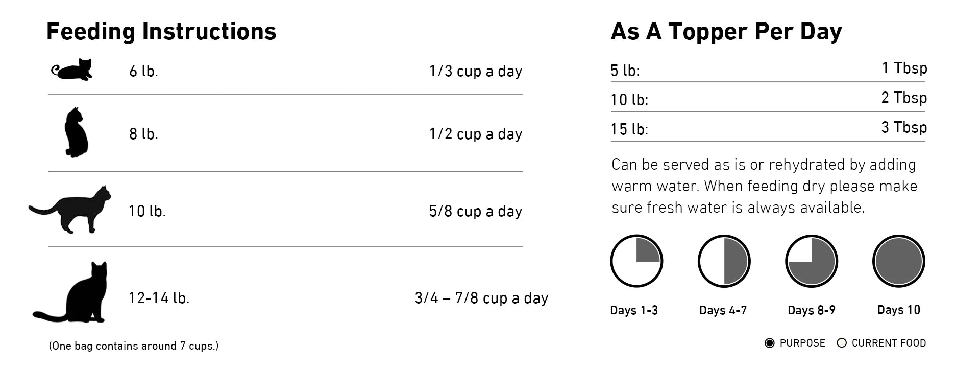The height and width of the screenshot is (368, 980).
Task: Click the 5 lb: topper row
Action: pyautogui.click(x=769, y=70)
